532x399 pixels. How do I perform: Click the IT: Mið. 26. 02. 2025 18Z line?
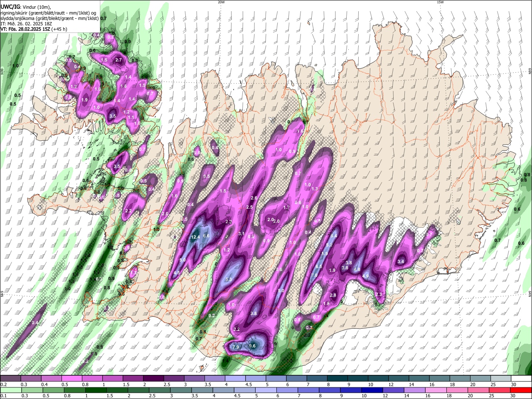26,24
